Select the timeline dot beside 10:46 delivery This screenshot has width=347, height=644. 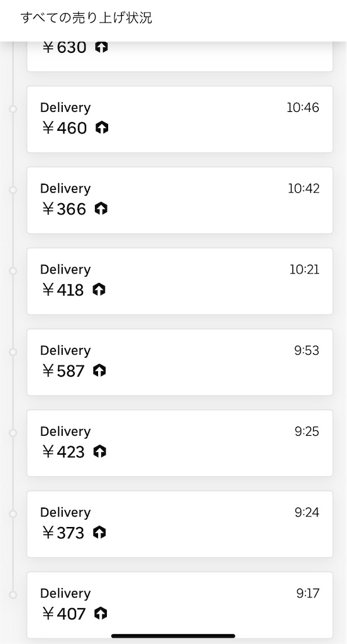point(13,109)
